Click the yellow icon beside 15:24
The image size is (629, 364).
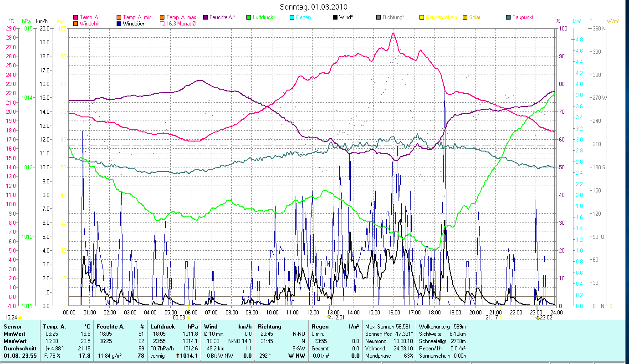point(20,317)
